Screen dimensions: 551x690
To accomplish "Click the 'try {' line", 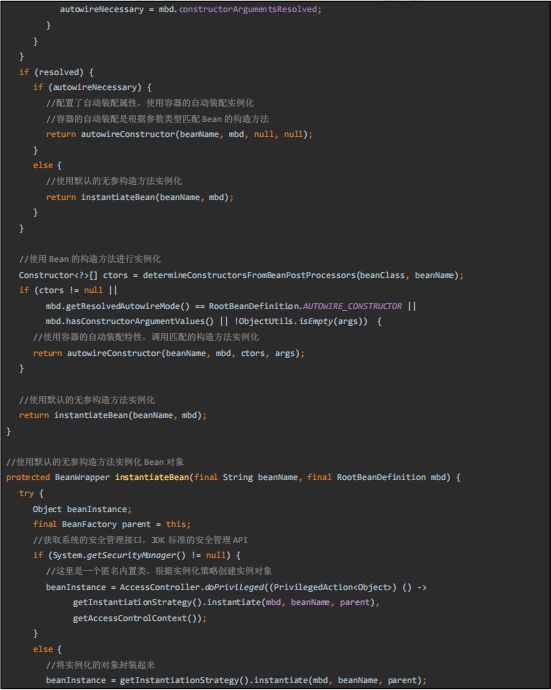I will click(31, 493).
